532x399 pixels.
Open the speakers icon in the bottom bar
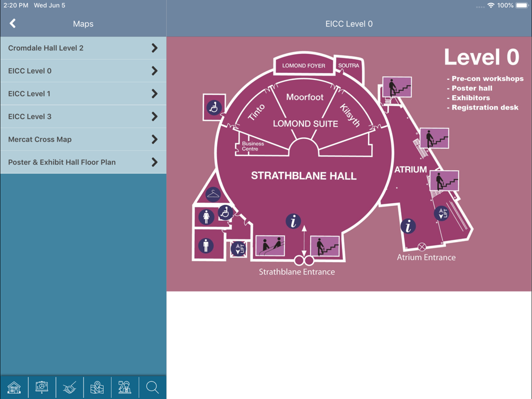[x=125, y=387]
